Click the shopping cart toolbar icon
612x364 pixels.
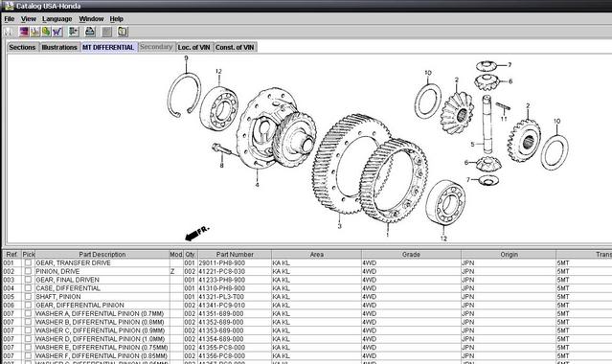57,32
